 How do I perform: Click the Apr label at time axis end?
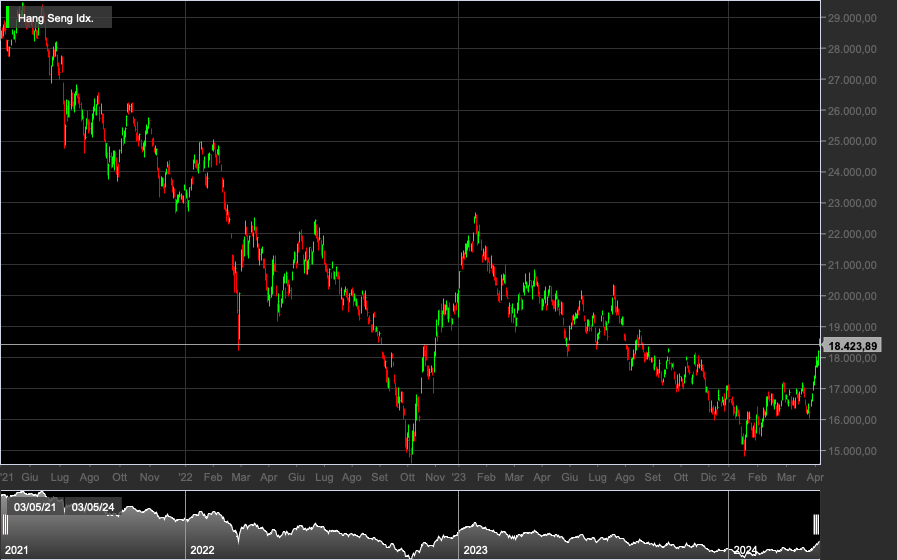(x=815, y=477)
